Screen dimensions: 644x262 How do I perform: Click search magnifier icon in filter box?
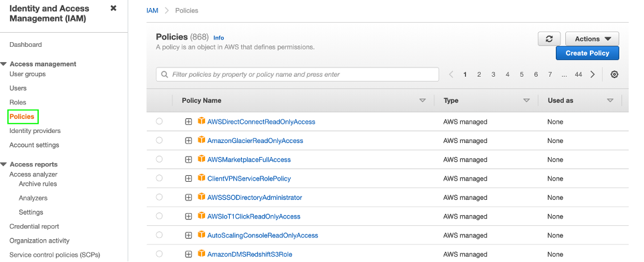click(165, 75)
